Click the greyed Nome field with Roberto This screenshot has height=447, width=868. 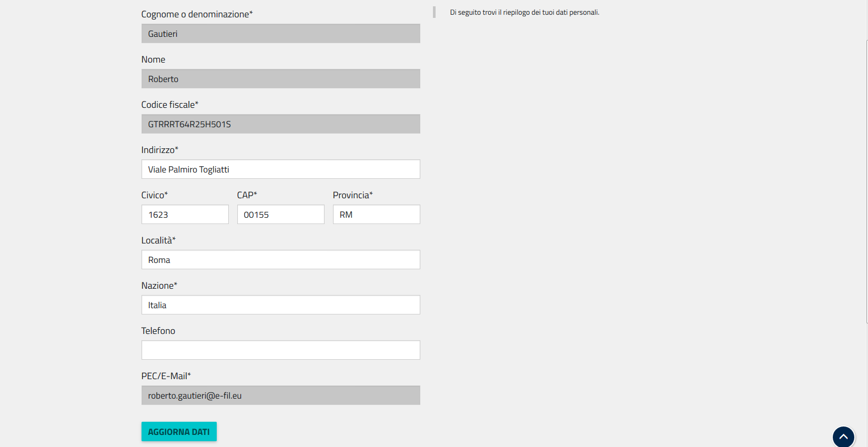(280, 79)
